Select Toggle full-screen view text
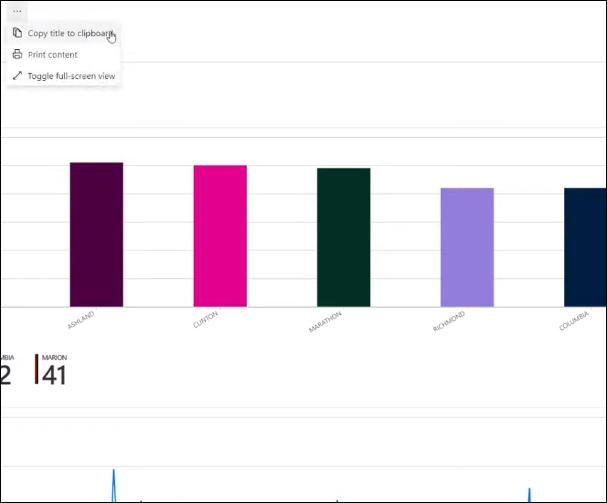Screen dimensions: 607x503 [71, 76]
